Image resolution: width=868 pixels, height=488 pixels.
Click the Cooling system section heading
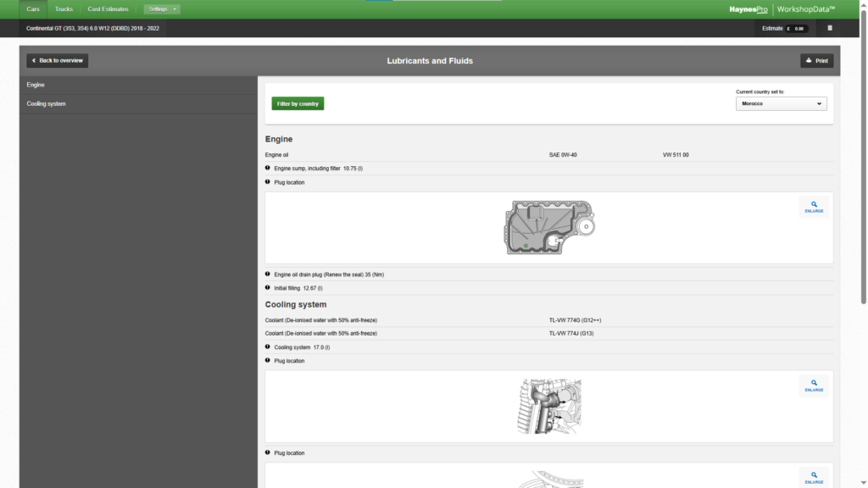point(296,304)
